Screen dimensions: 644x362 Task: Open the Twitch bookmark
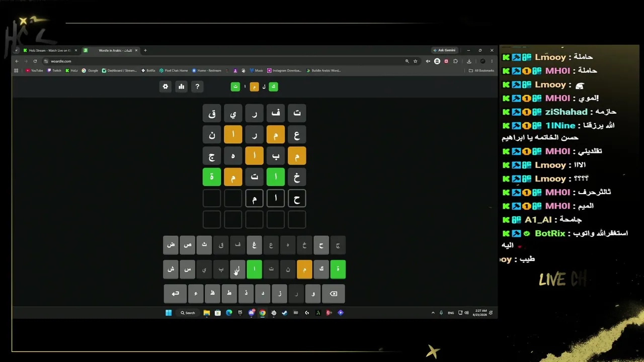click(54, 70)
